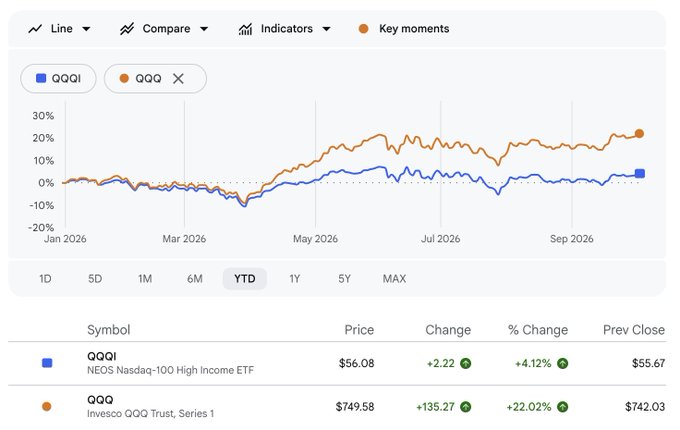Switch to the 6M time range

(195, 279)
